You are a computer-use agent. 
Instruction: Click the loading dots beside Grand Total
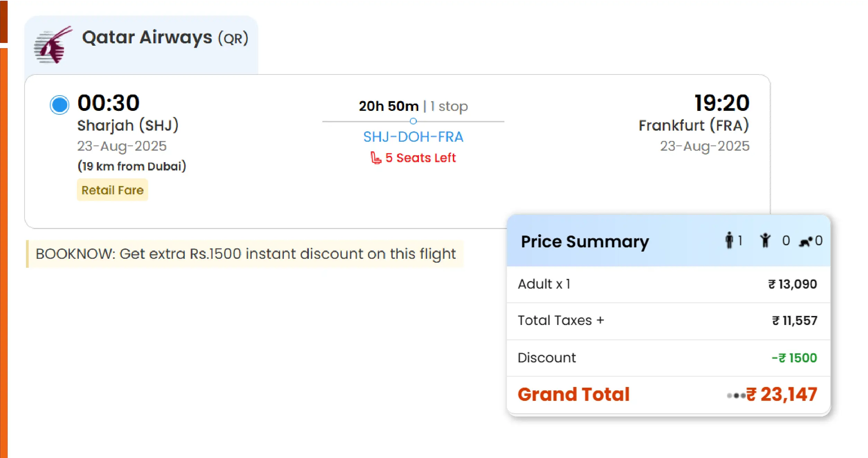736,395
